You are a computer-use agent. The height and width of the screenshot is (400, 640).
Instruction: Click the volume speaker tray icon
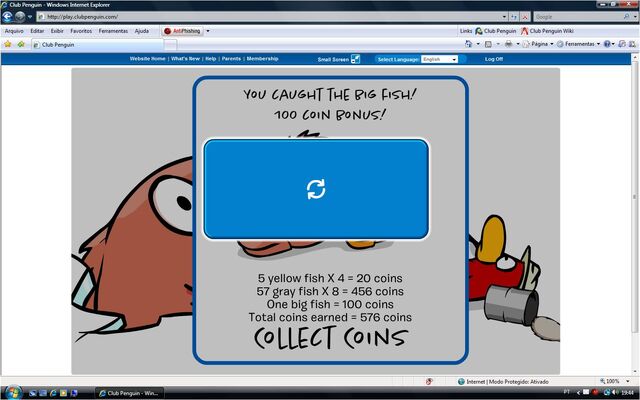click(x=614, y=393)
